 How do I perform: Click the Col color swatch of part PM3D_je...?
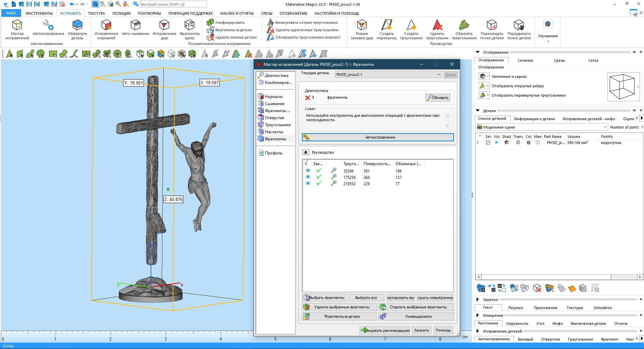coord(529,143)
